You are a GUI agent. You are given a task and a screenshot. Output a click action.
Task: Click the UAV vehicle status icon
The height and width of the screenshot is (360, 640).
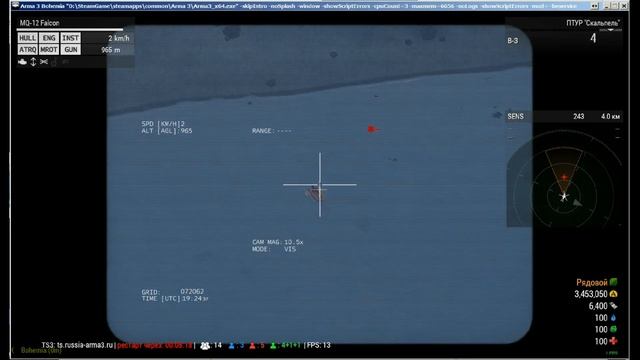point(22,62)
